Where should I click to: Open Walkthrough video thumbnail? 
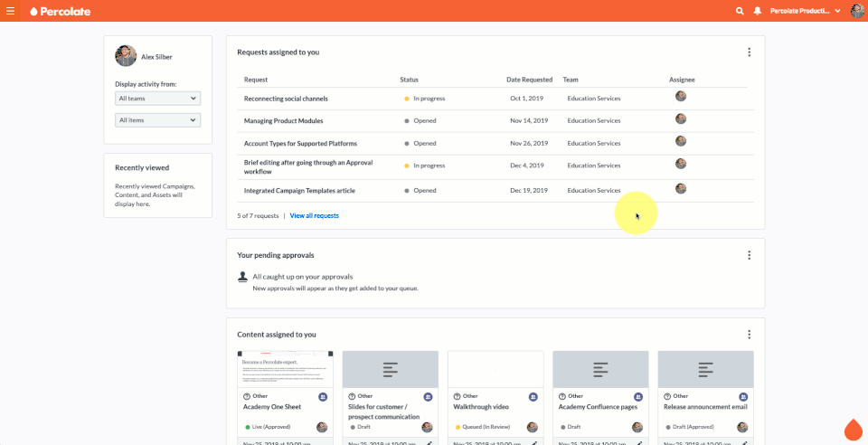coord(495,369)
